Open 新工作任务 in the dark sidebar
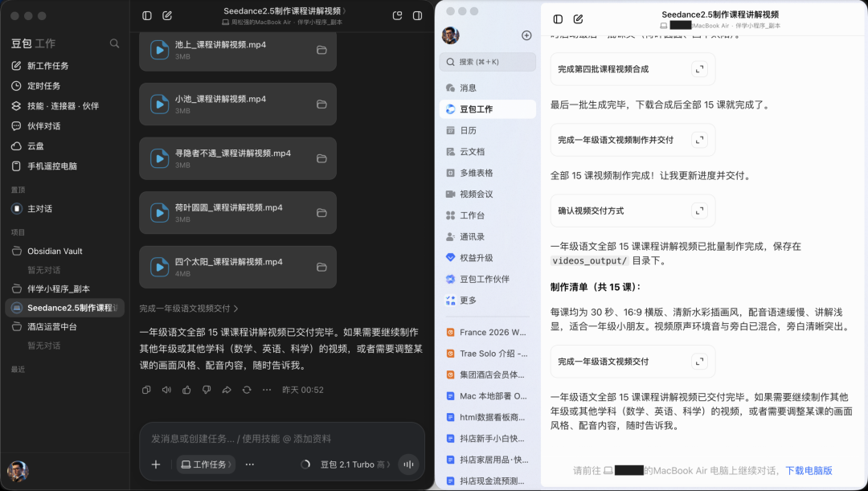The height and width of the screenshot is (491, 868). (65, 66)
